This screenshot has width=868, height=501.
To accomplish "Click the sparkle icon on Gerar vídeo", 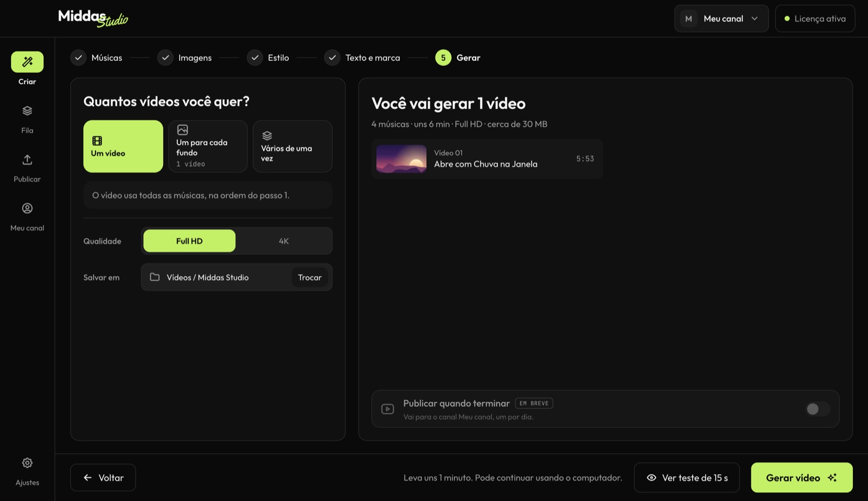I will (x=832, y=478).
